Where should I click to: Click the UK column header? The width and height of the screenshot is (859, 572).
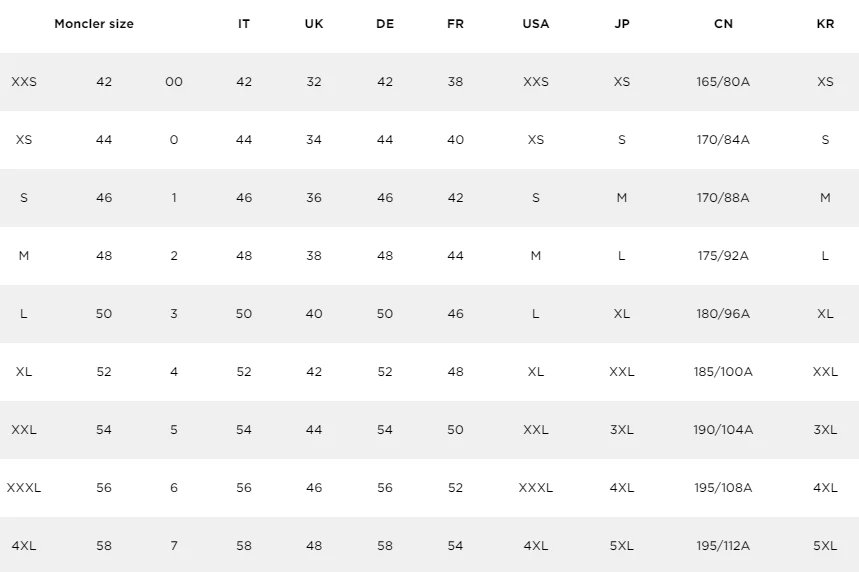(x=314, y=24)
